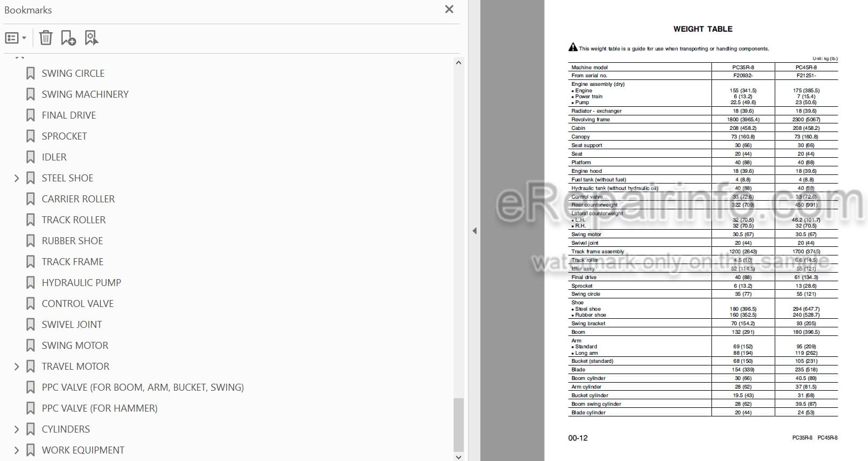Screen dimensions: 868x461
Task: Go to SWIVEL JOINT bookmark
Action: click(72, 325)
